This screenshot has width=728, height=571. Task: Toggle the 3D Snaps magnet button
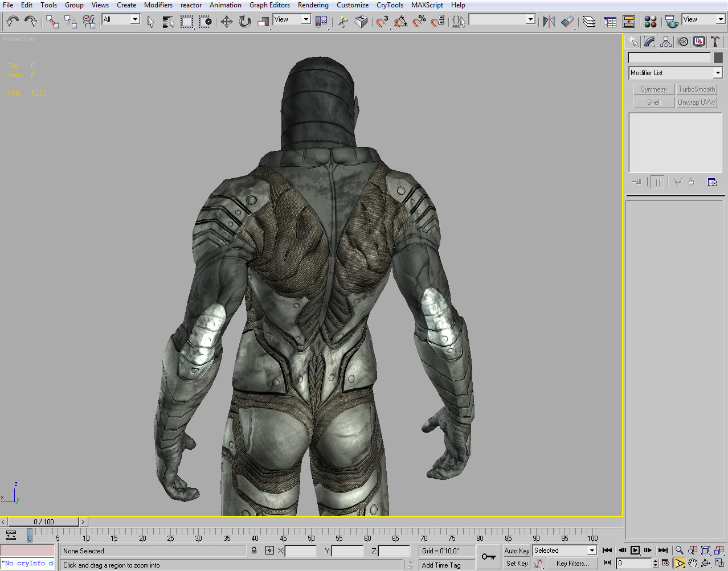[x=382, y=22]
